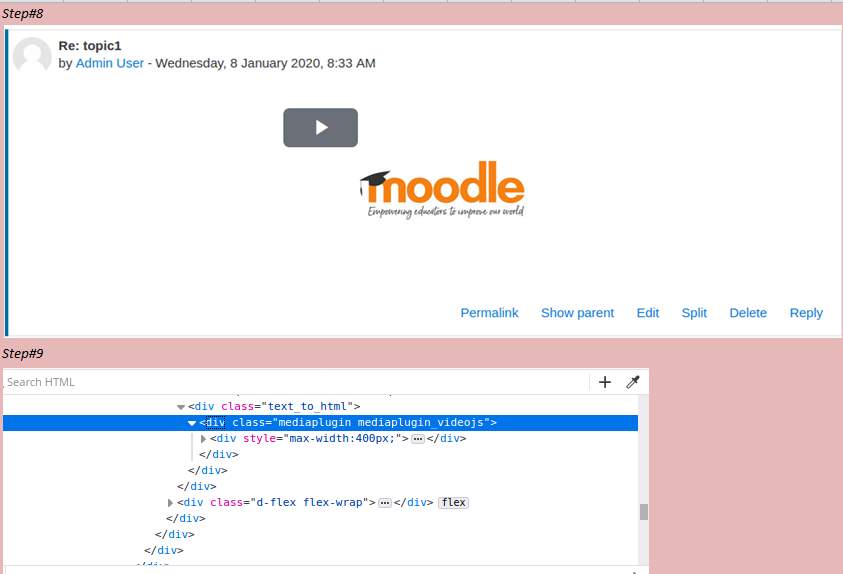Viewport: 843px width, 574px height.
Task: Click the Show parent link
Action: (x=577, y=313)
